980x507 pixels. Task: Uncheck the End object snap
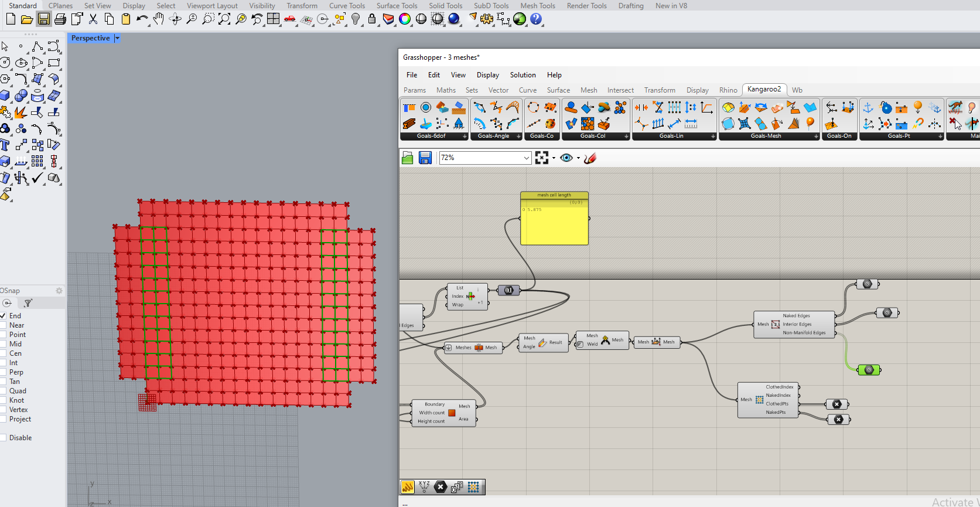coord(4,316)
